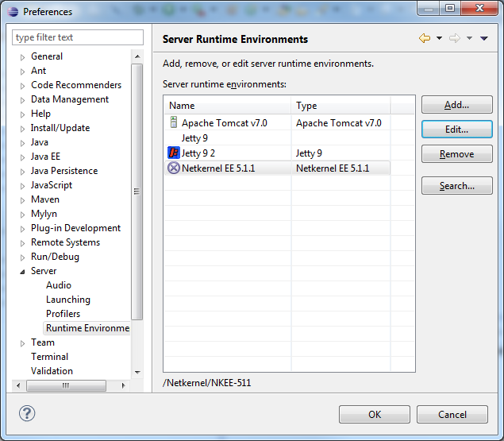
Task: Collapse the Server tree node
Action: pos(22,272)
